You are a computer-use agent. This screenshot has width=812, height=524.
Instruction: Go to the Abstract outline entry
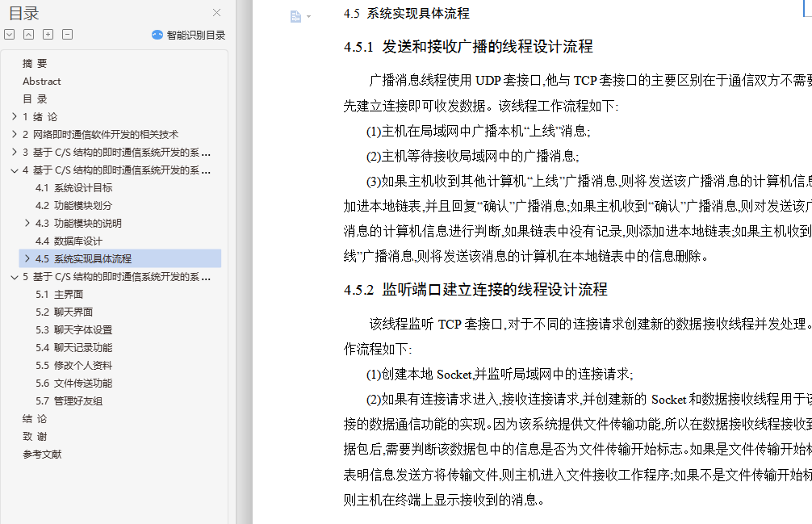(x=41, y=82)
